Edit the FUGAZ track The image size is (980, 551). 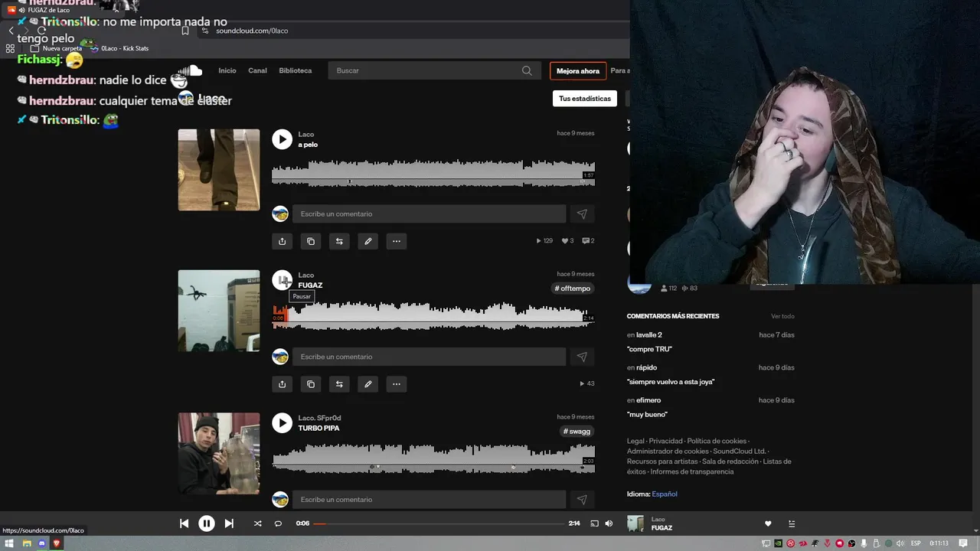368,384
